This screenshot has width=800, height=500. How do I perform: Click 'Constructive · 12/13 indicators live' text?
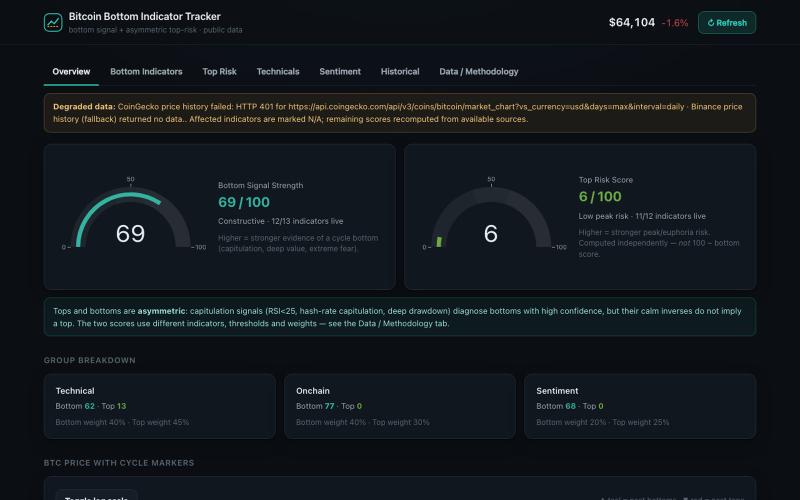tap(281, 221)
